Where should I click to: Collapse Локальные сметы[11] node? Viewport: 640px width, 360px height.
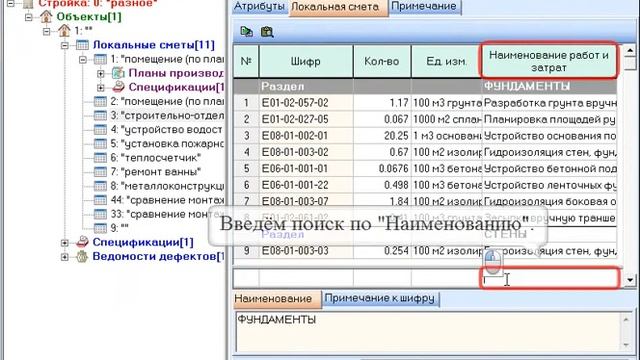65,45
